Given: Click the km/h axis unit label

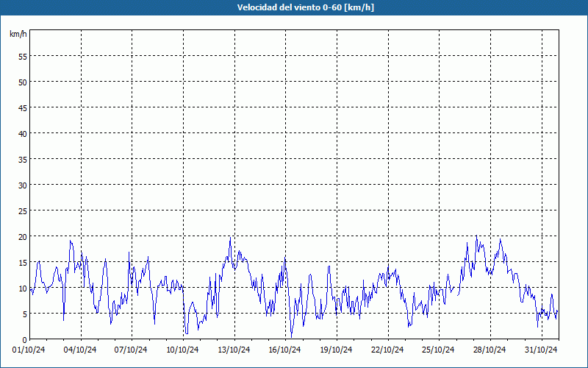Looking at the screenshot, I should [18, 34].
